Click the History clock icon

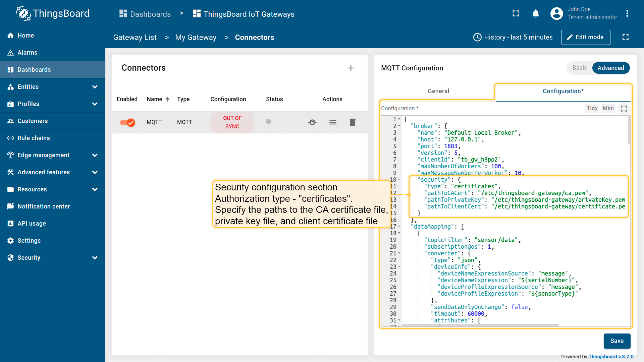coord(477,37)
